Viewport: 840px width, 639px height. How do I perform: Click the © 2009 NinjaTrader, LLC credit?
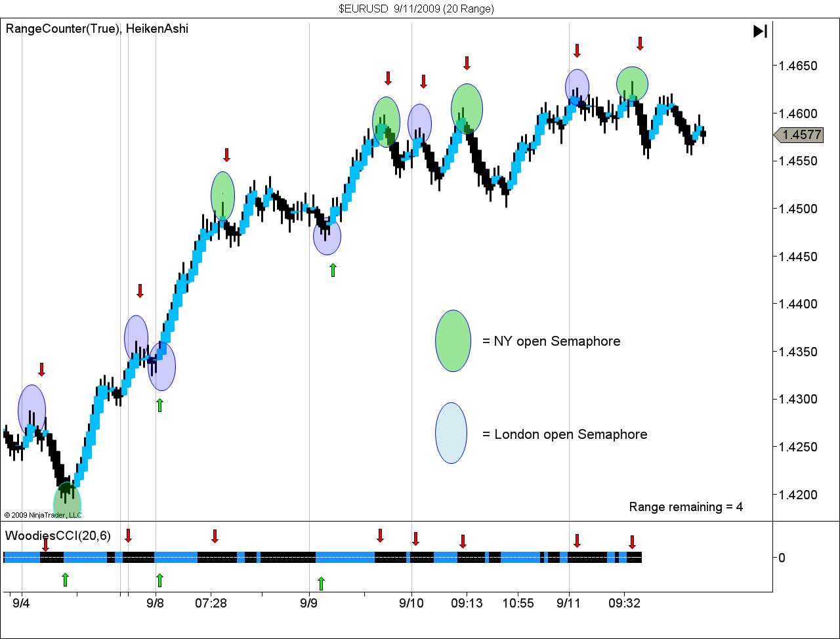[x=43, y=516]
